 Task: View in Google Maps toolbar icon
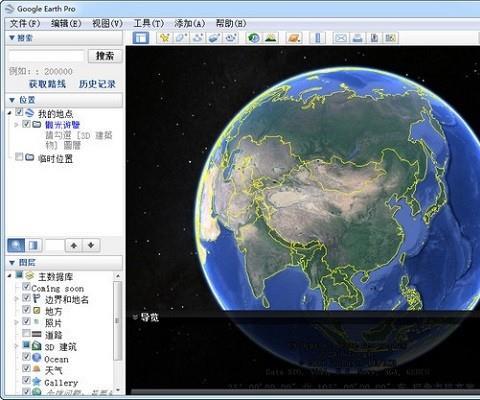point(390,38)
